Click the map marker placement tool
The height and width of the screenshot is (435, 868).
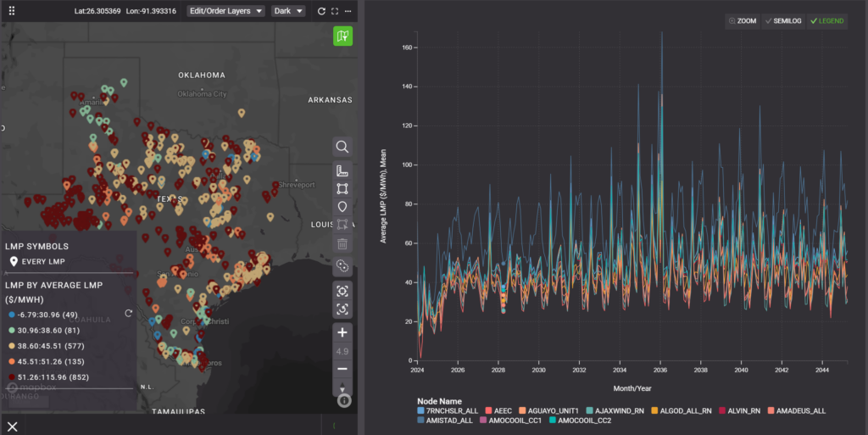(342, 207)
